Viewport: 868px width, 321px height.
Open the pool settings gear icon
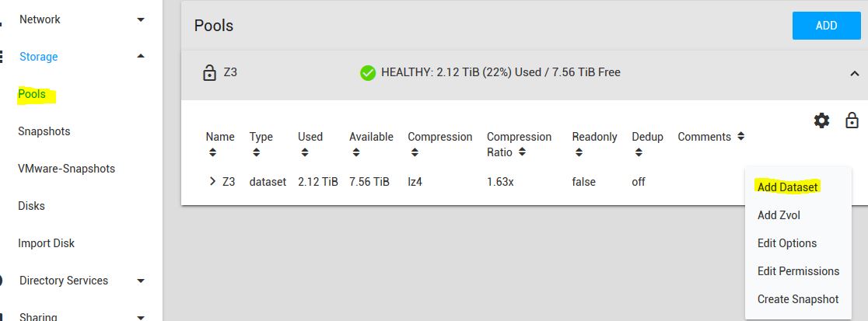click(821, 120)
